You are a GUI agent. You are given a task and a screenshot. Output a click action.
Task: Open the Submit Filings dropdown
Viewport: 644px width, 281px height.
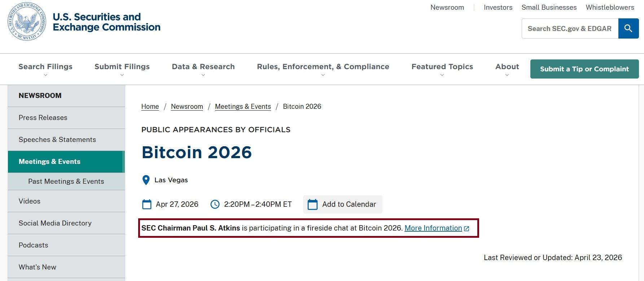(122, 69)
